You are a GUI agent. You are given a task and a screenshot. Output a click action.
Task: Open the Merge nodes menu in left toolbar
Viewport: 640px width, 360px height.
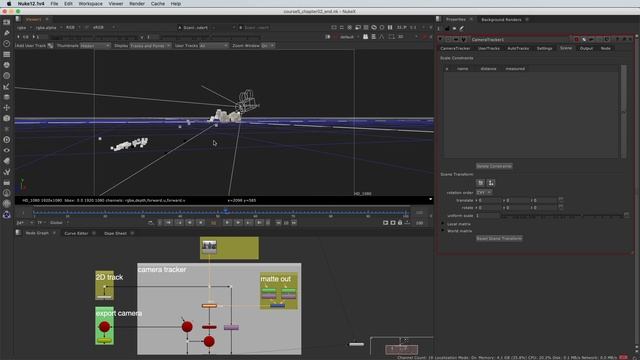pos(7,97)
